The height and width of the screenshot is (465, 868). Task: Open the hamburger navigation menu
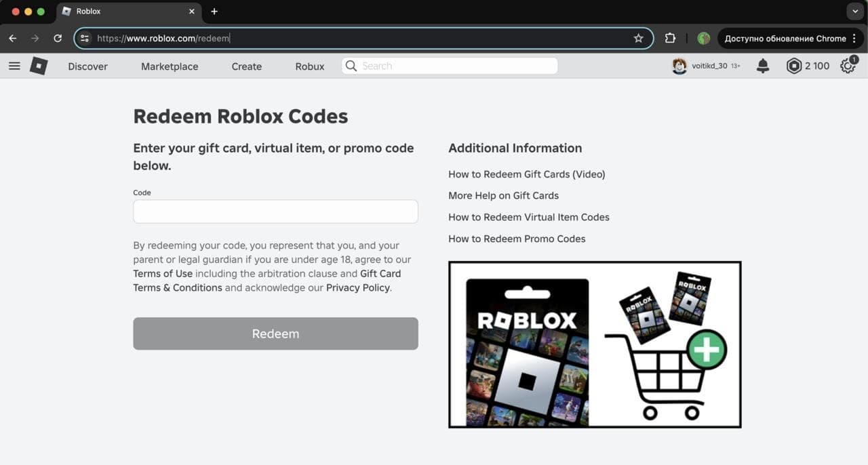click(14, 66)
